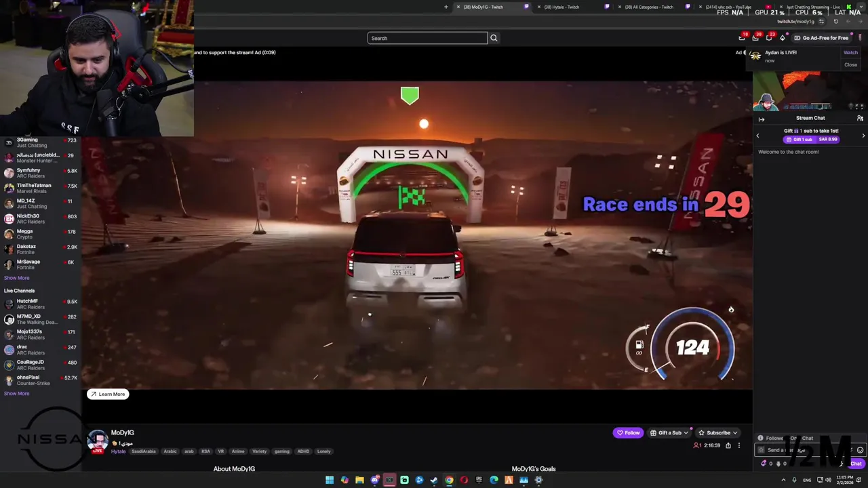868x488 pixels.
Task: Open Epic Games Launcher from taskbar
Action: 479,480
